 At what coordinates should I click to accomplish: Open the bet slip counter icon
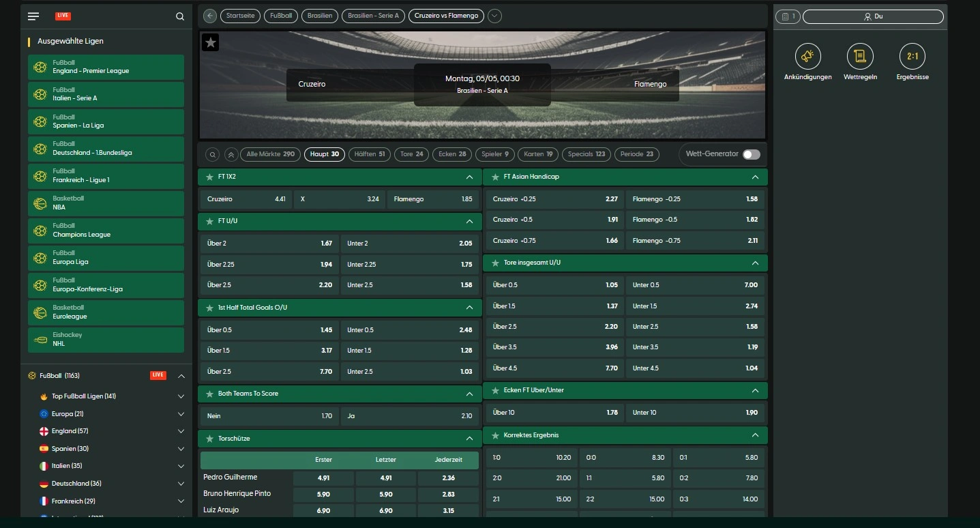[x=788, y=16]
